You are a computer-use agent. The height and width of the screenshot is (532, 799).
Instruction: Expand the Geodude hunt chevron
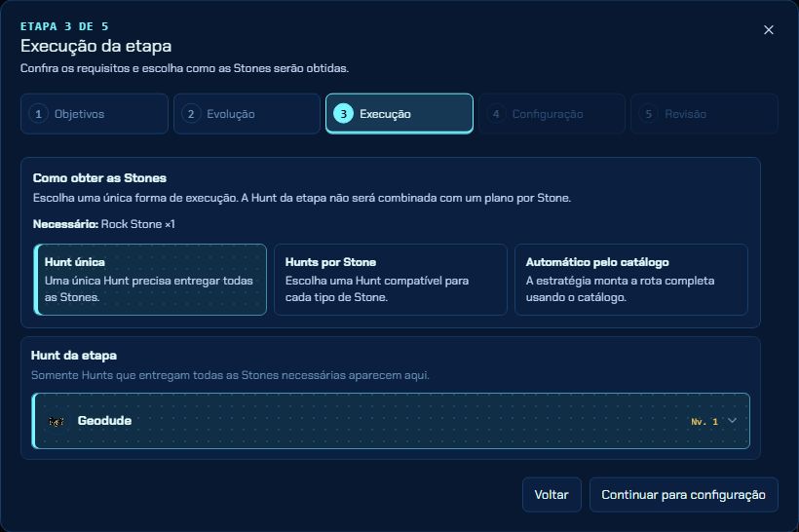click(732, 420)
